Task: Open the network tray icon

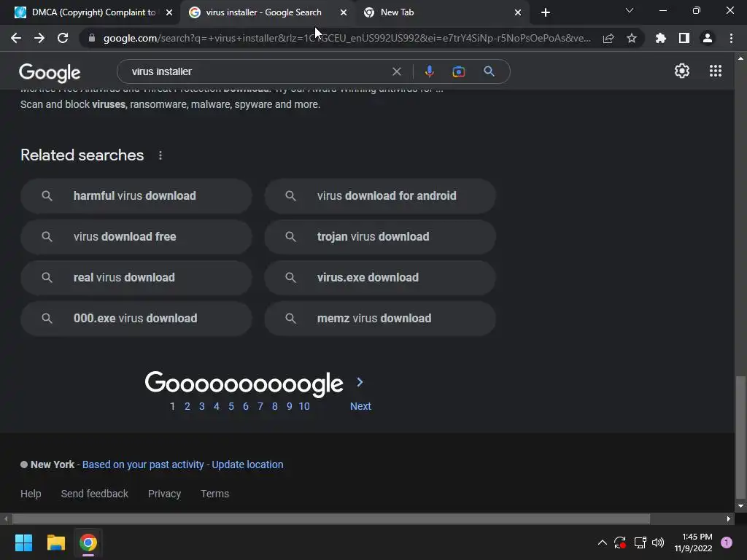Action: (x=640, y=542)
